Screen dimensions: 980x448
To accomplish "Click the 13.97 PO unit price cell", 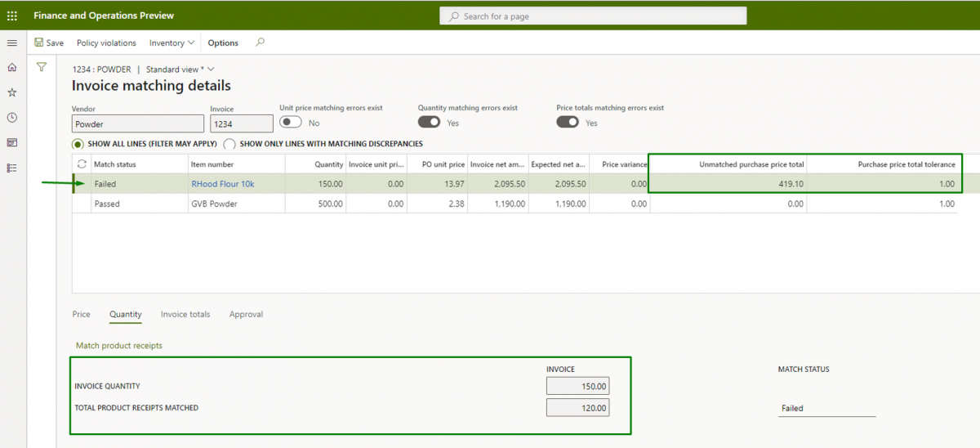I will 437,184.
